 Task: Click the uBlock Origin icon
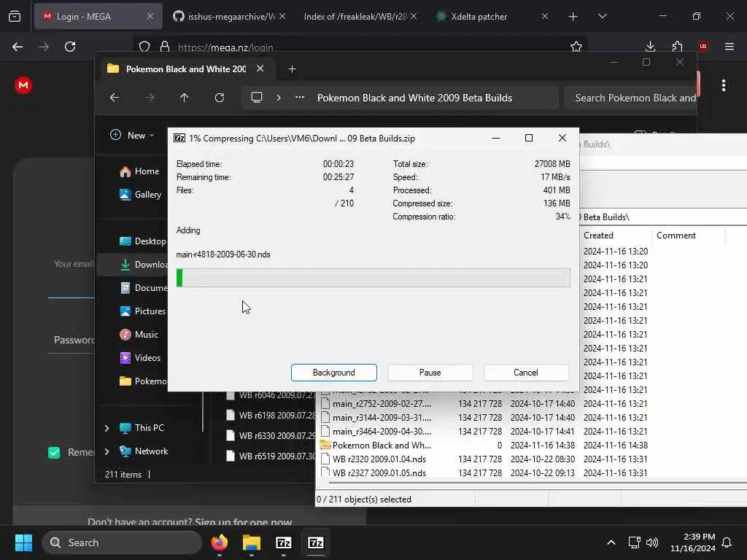click(x=703, y=47)
